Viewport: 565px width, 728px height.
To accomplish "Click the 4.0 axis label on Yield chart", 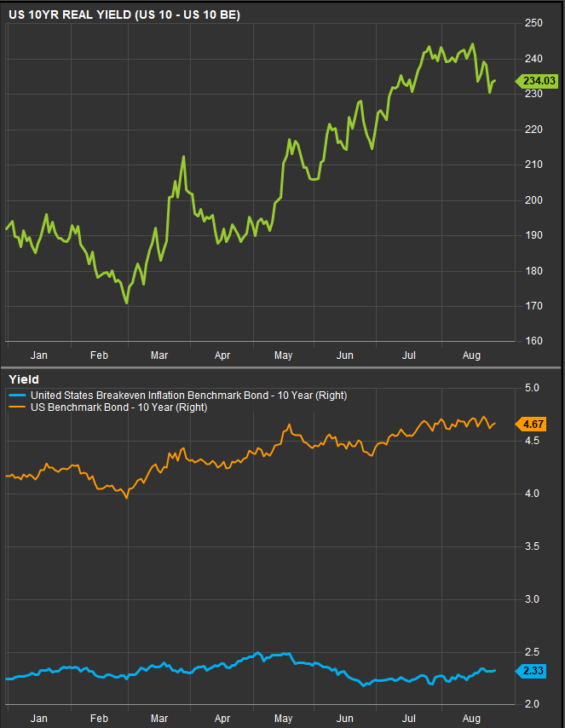I will coord(532,494).
